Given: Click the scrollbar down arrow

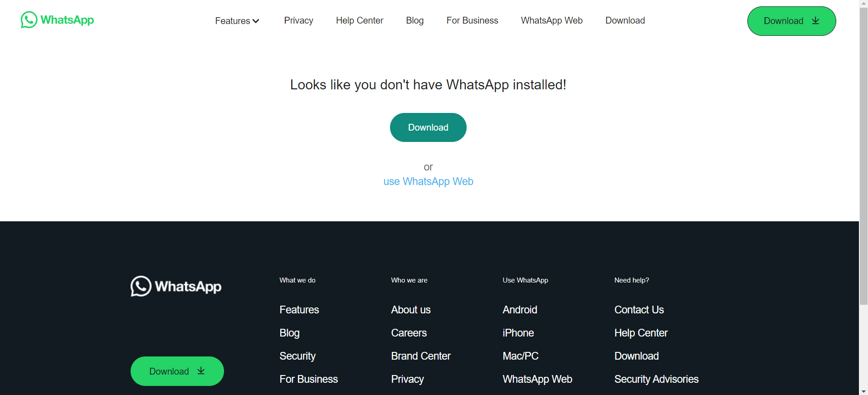Looking at the screenshot, I should 863,391.
